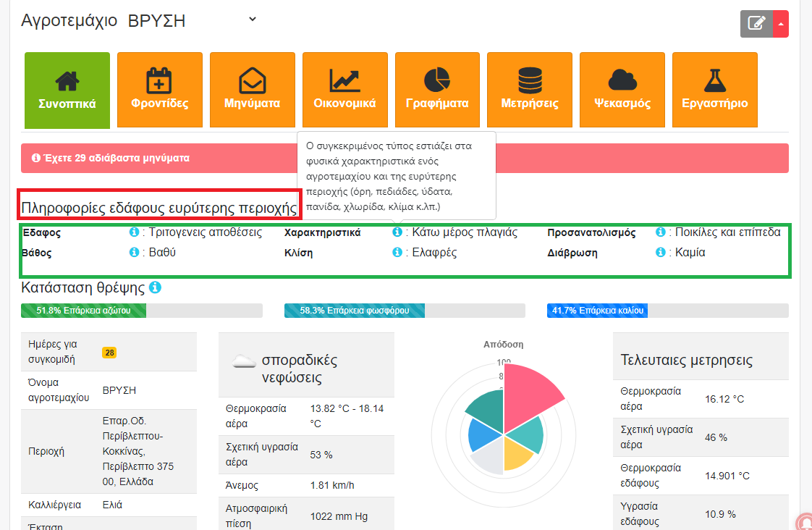The width and height of the screenshot is (812, 530).
Task: Open the Μηνύματα envelope tile
Action: point(253,91)
